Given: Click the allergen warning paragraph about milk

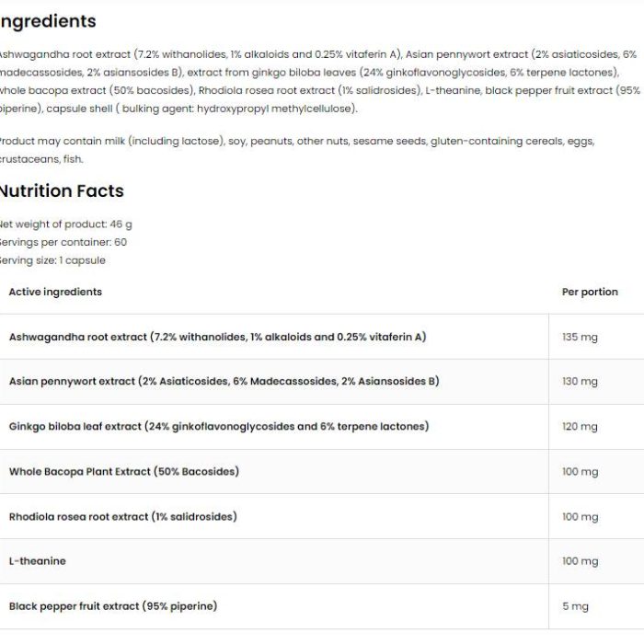Looking at the screenshot, I should point(297,150).
